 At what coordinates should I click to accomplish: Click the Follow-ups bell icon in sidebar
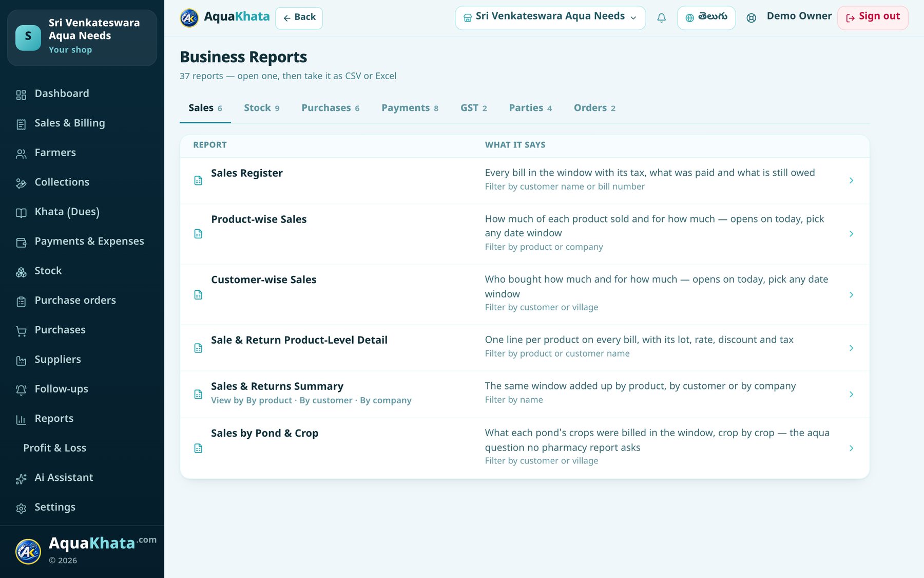pyautogui.click(x=21, y=390)
